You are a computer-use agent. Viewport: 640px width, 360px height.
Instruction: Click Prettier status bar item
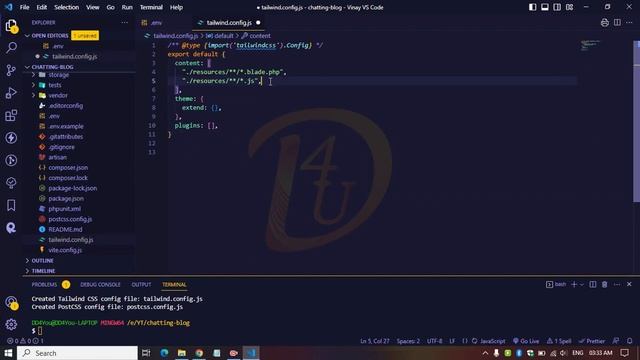(592, 341)
